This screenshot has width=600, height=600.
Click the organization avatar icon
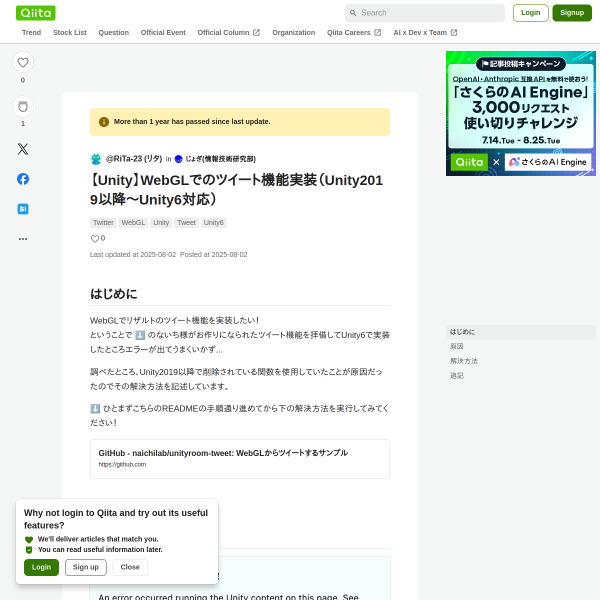178,159
